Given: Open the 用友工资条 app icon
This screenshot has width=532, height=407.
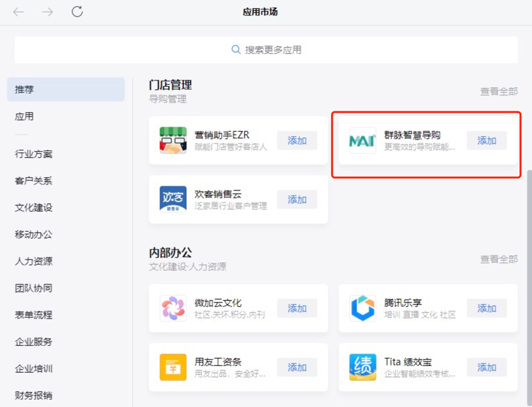Looking at the screenshot, I should pyautogui.click(x=173, y=367).
